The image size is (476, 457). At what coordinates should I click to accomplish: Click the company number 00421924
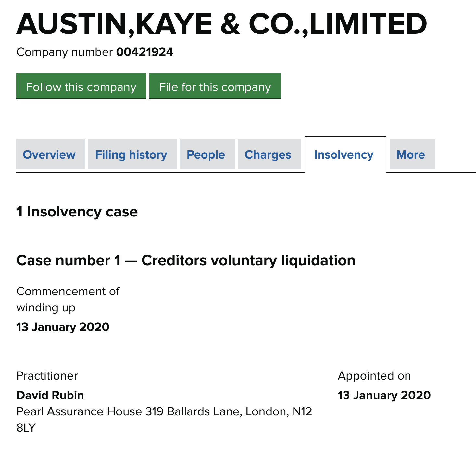coord(145,52)
